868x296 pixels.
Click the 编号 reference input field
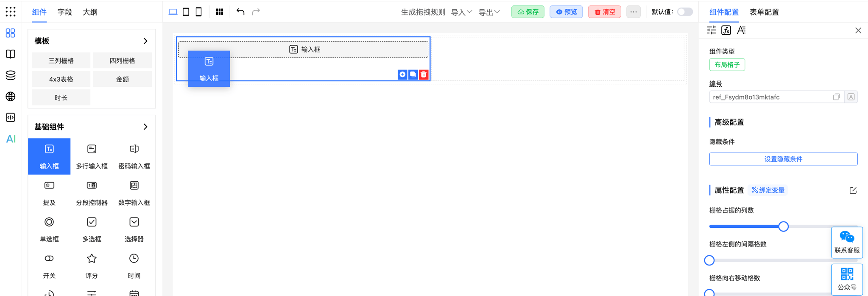[770, 97]
